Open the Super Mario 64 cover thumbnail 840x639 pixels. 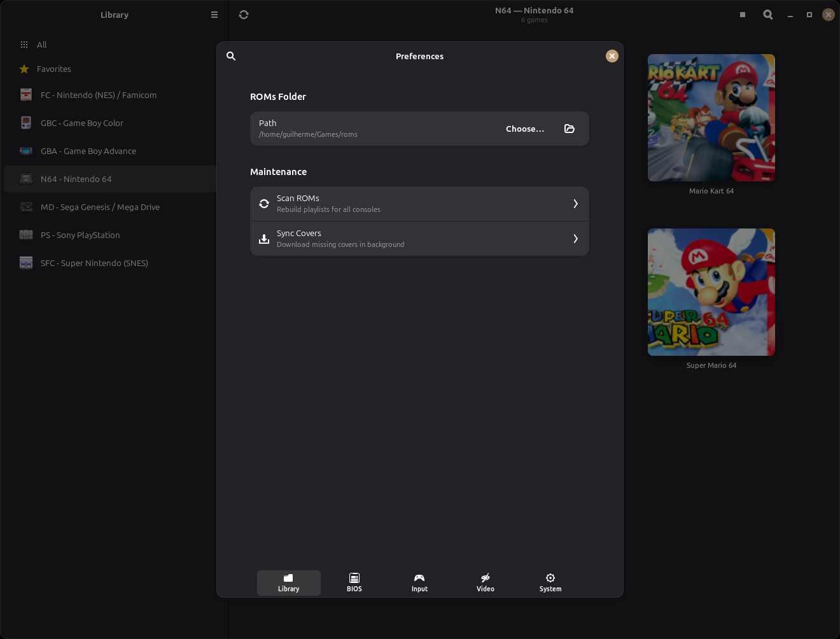(x=711, y=292)
